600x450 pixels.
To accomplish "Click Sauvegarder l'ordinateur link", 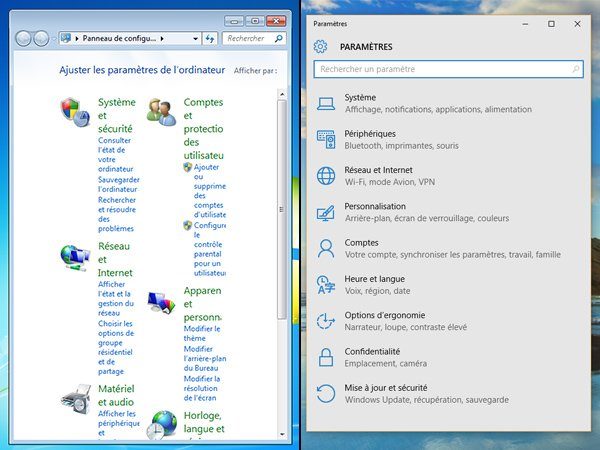I will click(118, 184).
